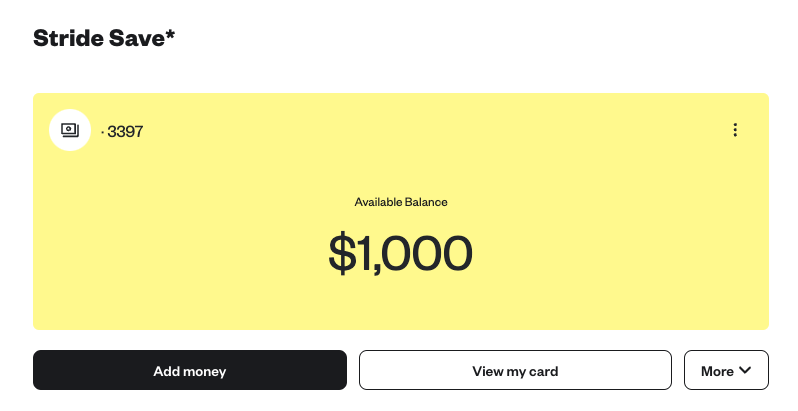The image size is (798, 411).
Task: Add funds using the black button
Action: click(x=190, y=370)
